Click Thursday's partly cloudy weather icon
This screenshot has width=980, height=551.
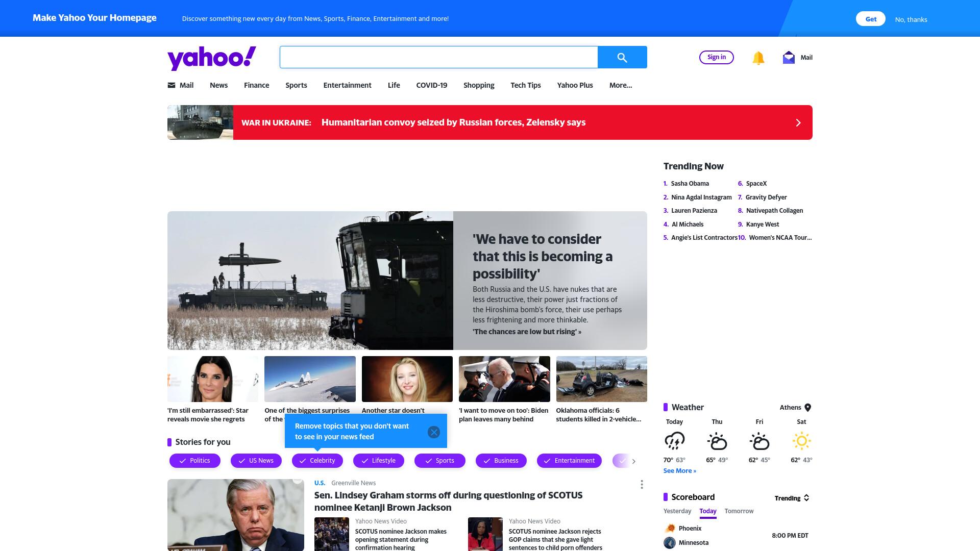coord(717,441)
